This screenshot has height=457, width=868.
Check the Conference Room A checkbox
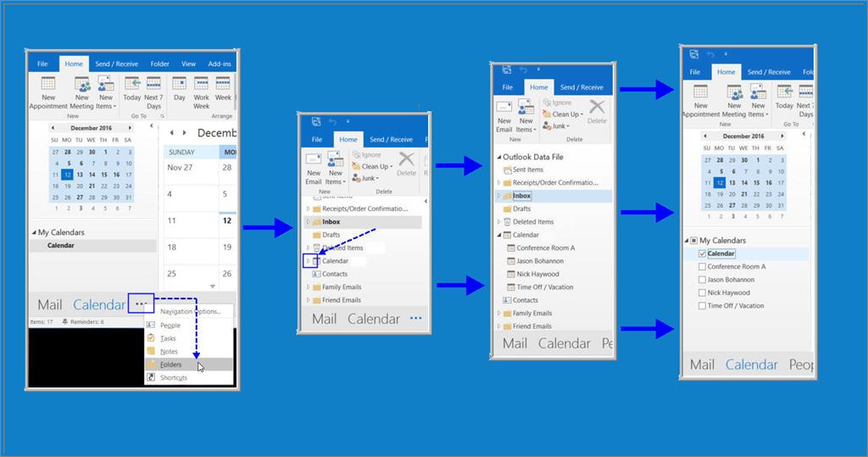(x=701, y=266)
